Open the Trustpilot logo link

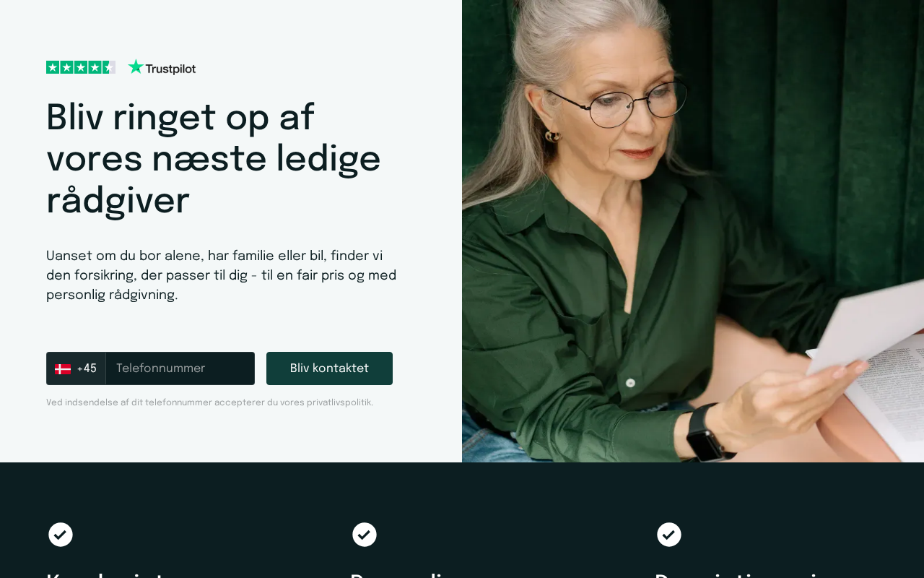[162, 67]
